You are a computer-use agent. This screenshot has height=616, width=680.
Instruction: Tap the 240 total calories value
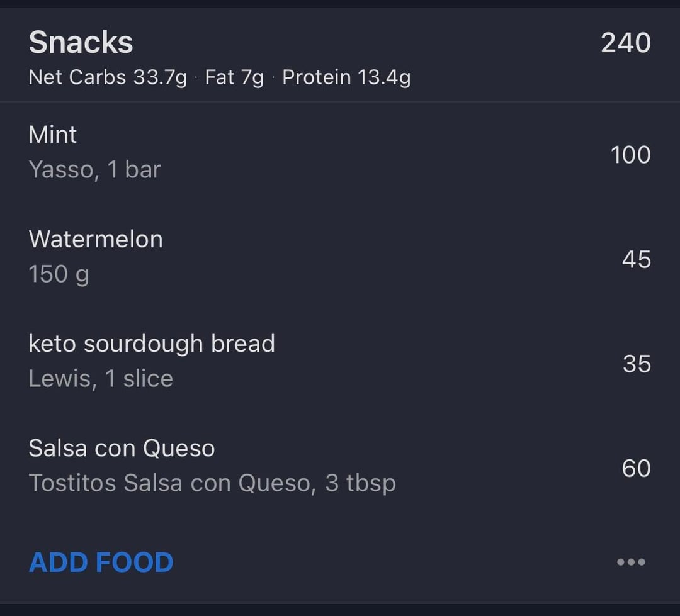(625, 43)
